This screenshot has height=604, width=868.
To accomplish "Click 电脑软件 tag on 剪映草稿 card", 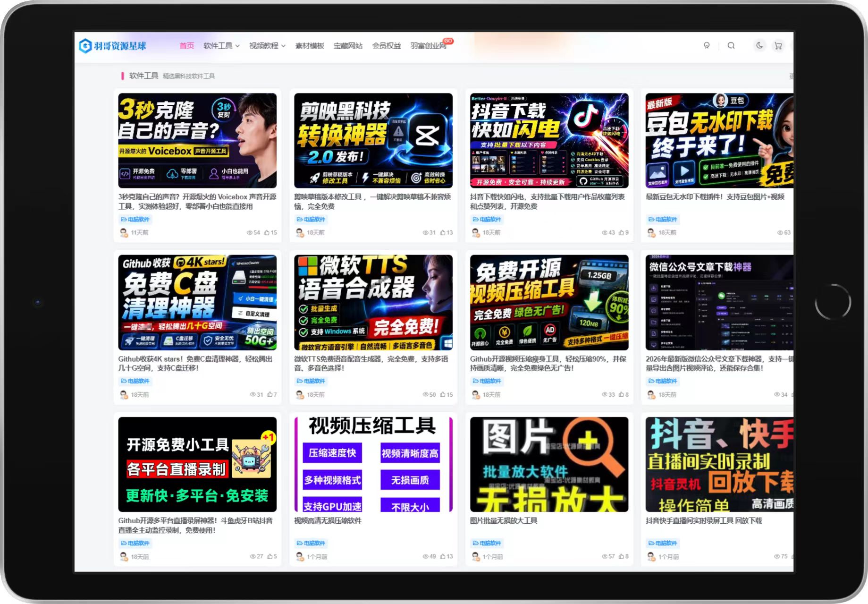I will pyautogui.click(x=311, y=219).
